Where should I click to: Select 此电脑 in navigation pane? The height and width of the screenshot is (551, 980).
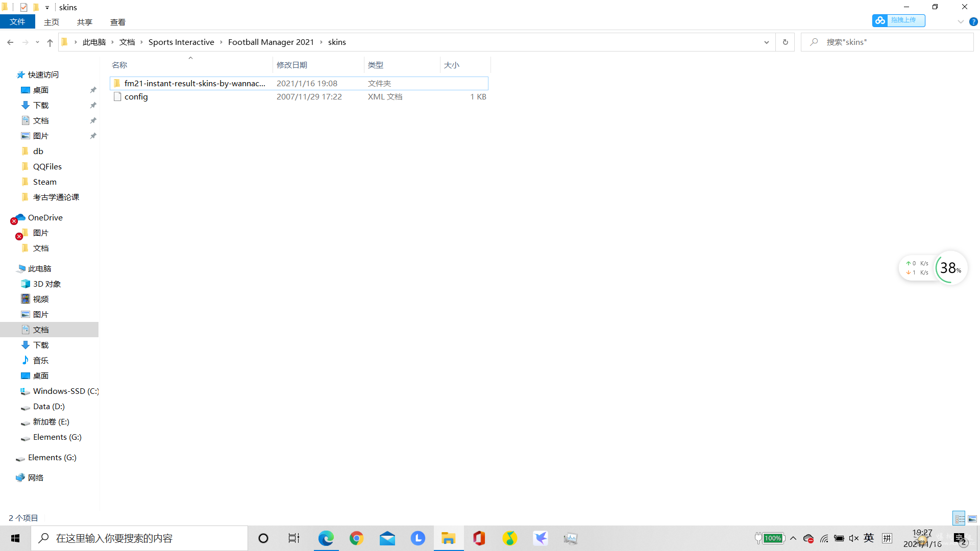(x=39, y=269)
